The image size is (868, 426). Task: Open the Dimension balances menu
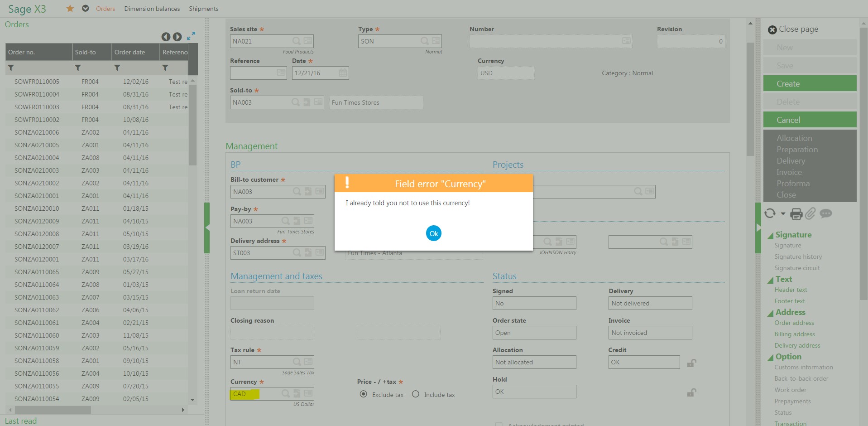click(152, 8)
